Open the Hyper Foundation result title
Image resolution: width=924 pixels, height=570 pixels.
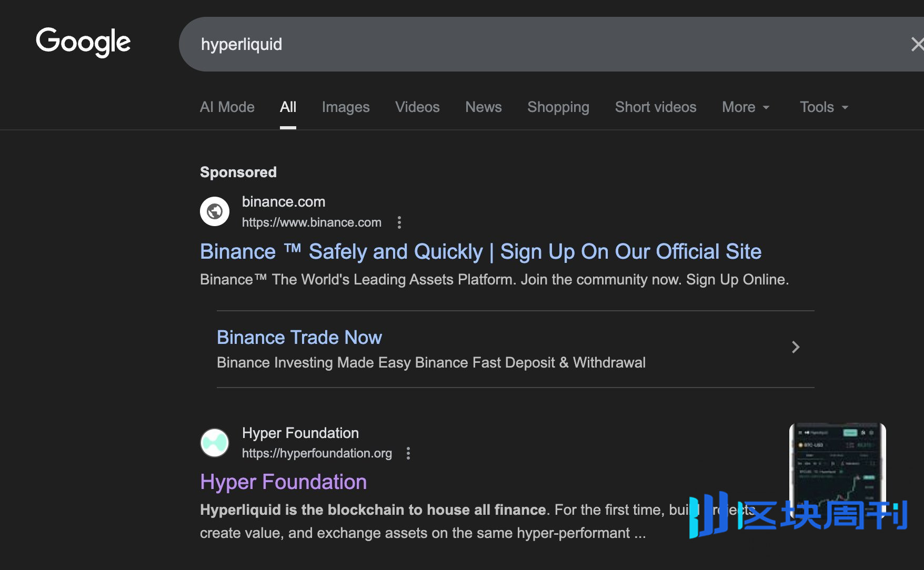tap(283, 482)
